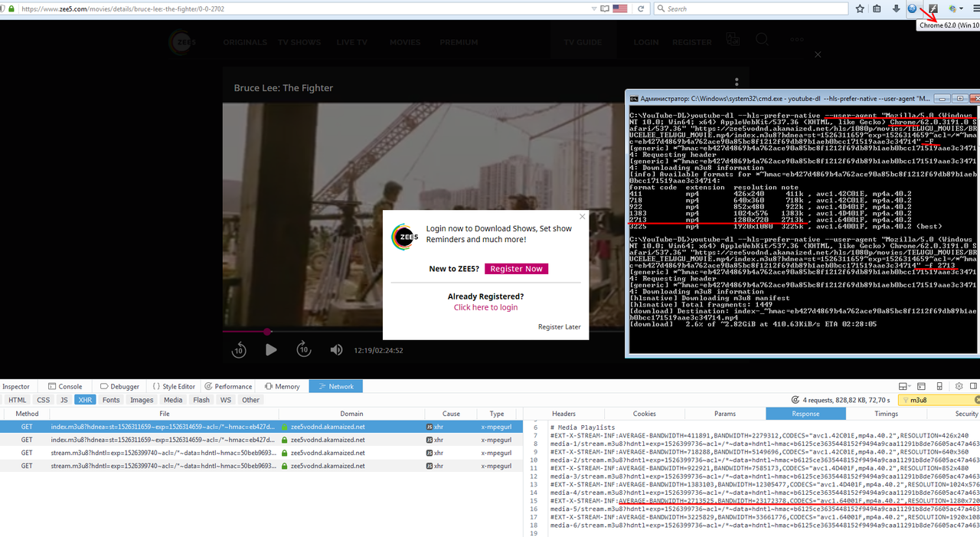Click the performance analysis icon beside request summary
Viewport: 980px width, 537px height.
795,400
